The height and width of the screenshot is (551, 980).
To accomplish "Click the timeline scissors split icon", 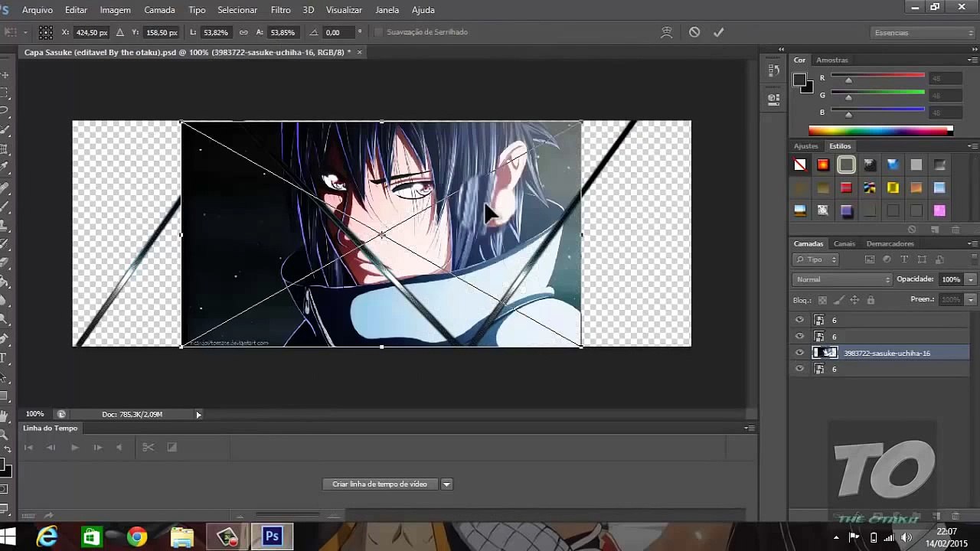I will 149,447.
